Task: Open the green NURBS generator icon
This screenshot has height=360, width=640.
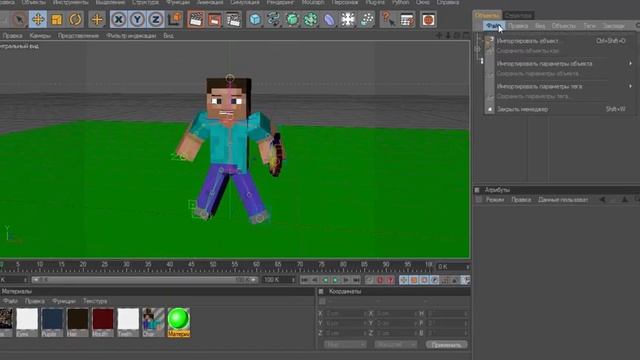Action: (292, 19)
